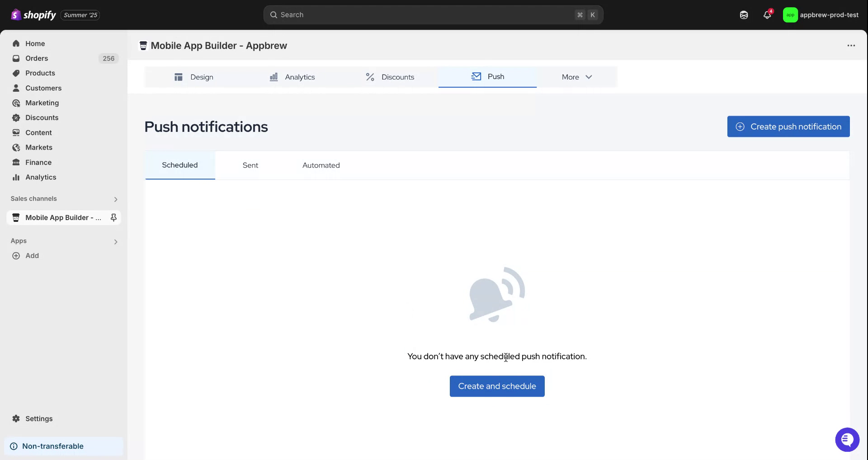
Task: Click the Search input field
Action: click(433, 15)
